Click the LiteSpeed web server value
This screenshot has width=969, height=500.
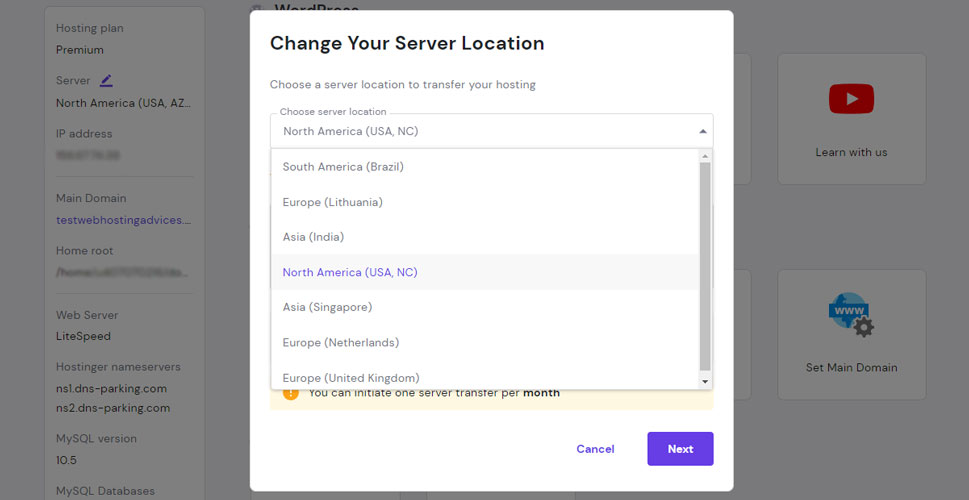[83, 336]
